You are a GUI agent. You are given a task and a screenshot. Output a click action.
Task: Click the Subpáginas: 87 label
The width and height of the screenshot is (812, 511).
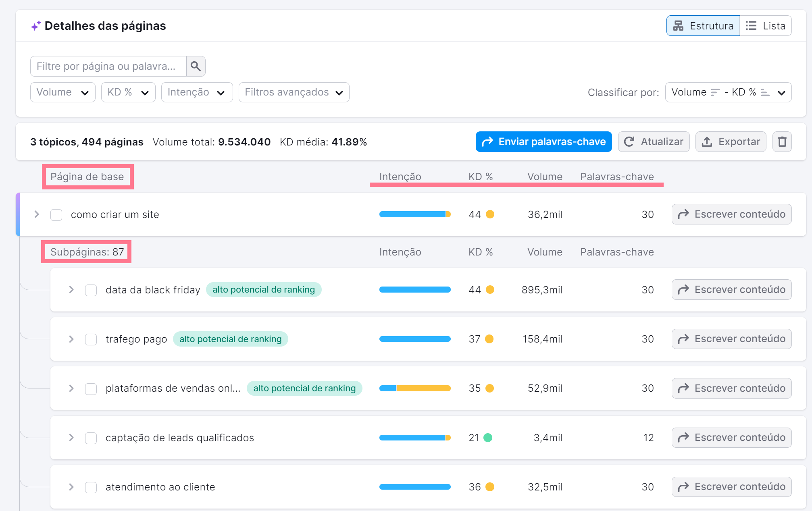[x=87, y=252]
